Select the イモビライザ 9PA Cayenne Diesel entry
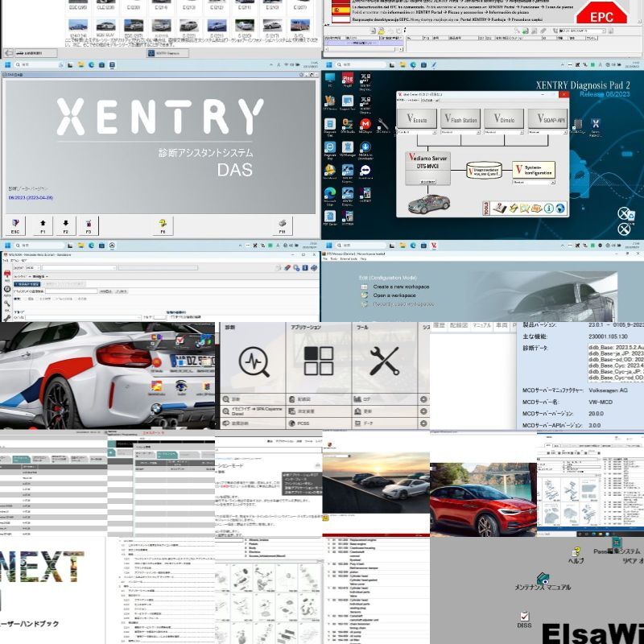This screenshot has width=644, height=644. [x=253, y=411]
